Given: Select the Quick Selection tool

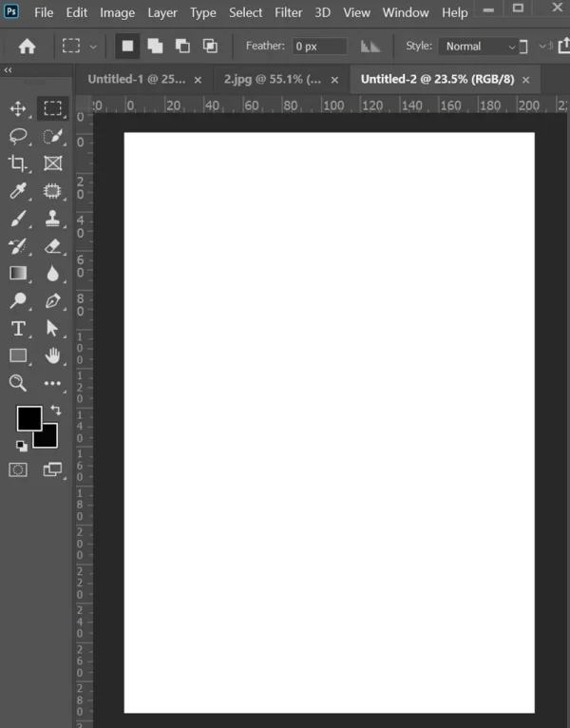Looking at the screenshot, I should [52, 137].
